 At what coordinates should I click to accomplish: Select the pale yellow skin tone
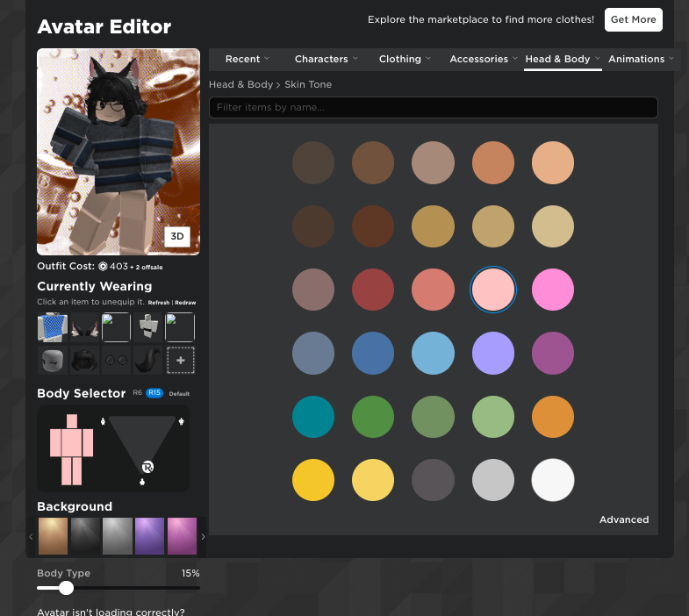pos(373,480)
